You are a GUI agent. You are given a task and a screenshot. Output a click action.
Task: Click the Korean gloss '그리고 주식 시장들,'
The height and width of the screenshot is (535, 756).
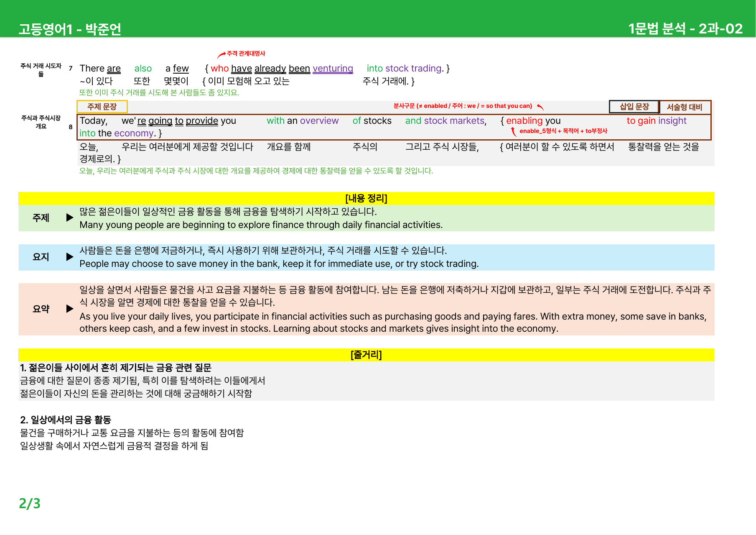point(442,147)
